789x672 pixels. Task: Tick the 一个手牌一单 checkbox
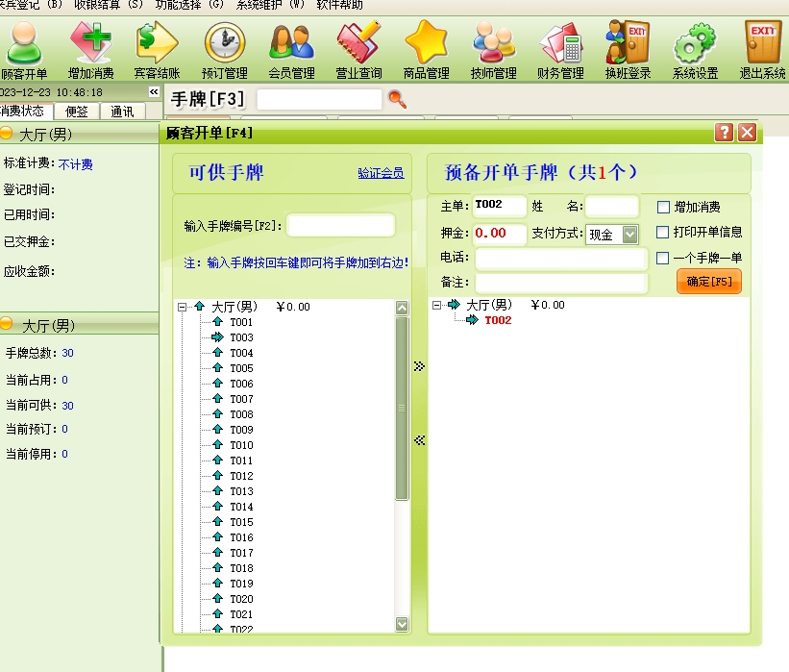[663, 258]
